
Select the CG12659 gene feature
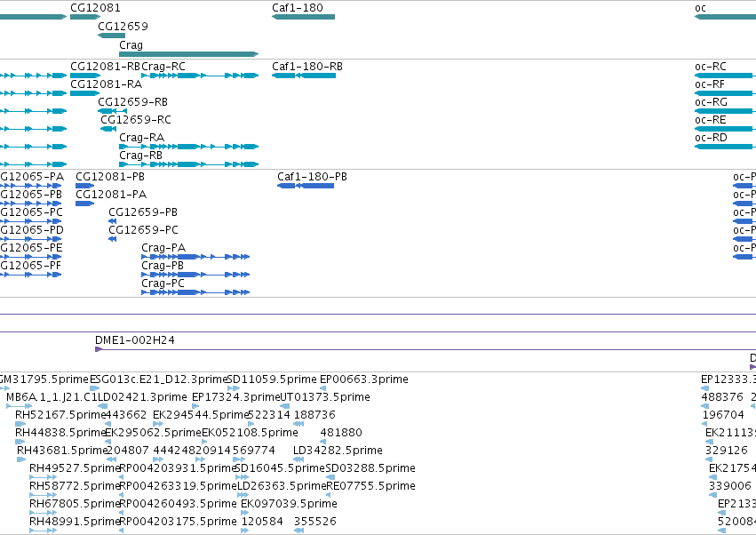111,36
